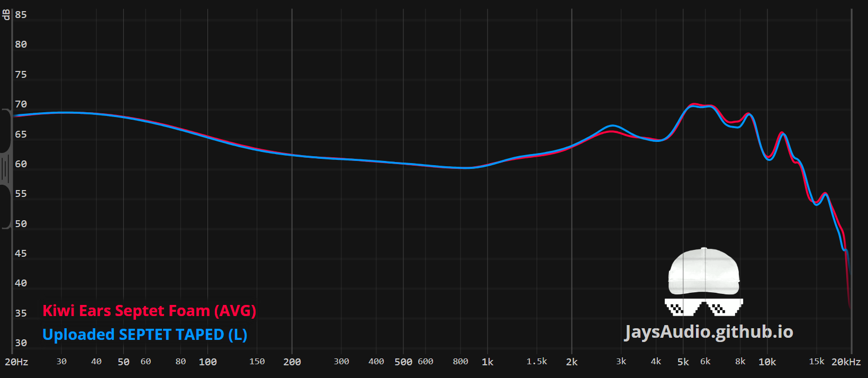The image size is (868, 378).
Task: Click the 45 label on the dB axis
Action: pyautogui.click(x=21, y=254)
